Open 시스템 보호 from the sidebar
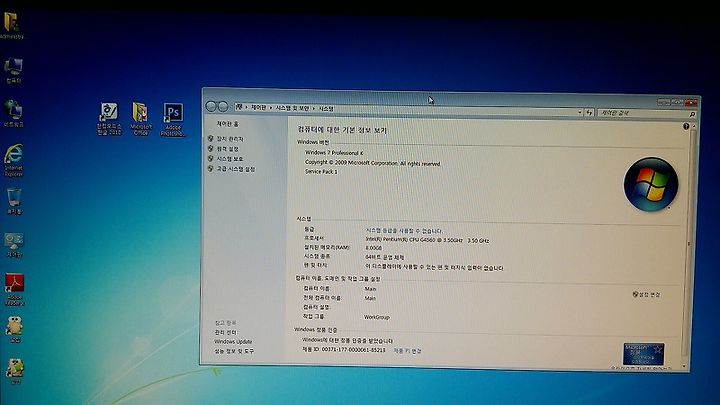The width and height of the screenshot is (720, 405). click(x=230, y=159)
